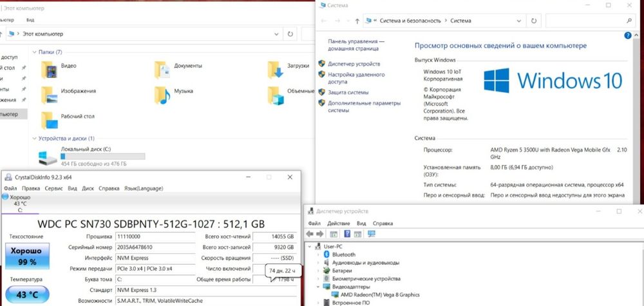644x306 pixels.
Task: Open Справка menu in Диспетчер устройств
Action: 383,224
